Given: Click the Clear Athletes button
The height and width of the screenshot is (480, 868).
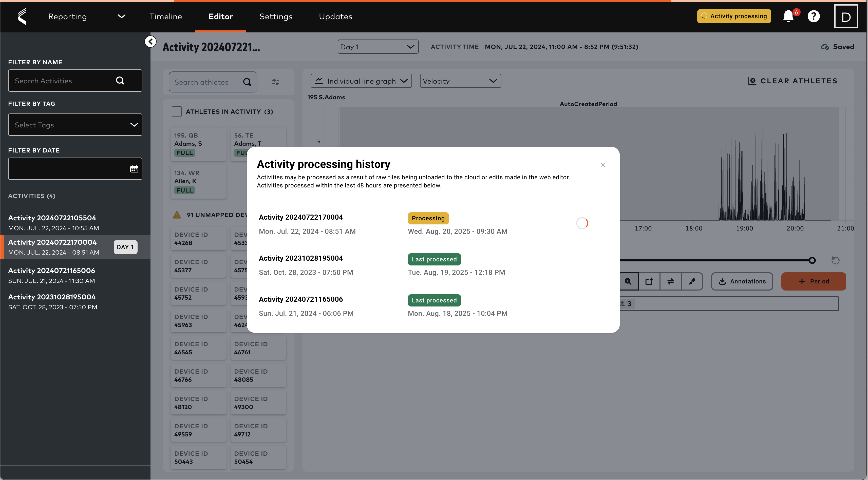Looking at the screenshot, I should (x=792, y=81).
